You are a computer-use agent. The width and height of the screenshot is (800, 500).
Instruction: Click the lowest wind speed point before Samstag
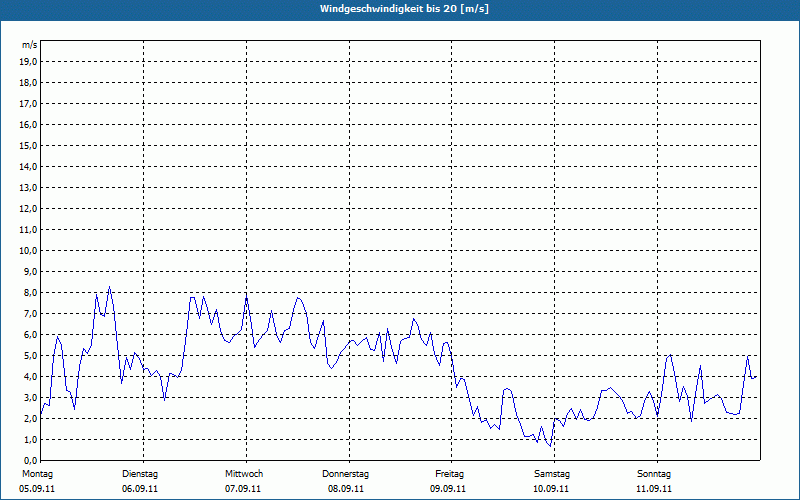(550, 446)
